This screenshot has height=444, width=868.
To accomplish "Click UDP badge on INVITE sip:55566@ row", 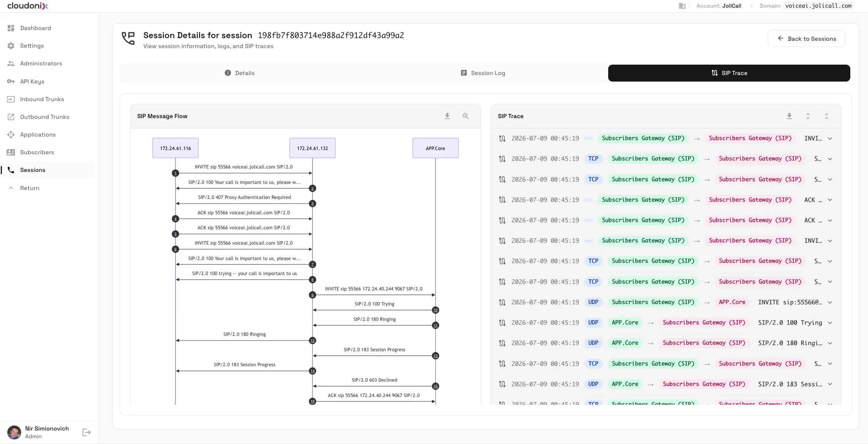I will (593, 302).
